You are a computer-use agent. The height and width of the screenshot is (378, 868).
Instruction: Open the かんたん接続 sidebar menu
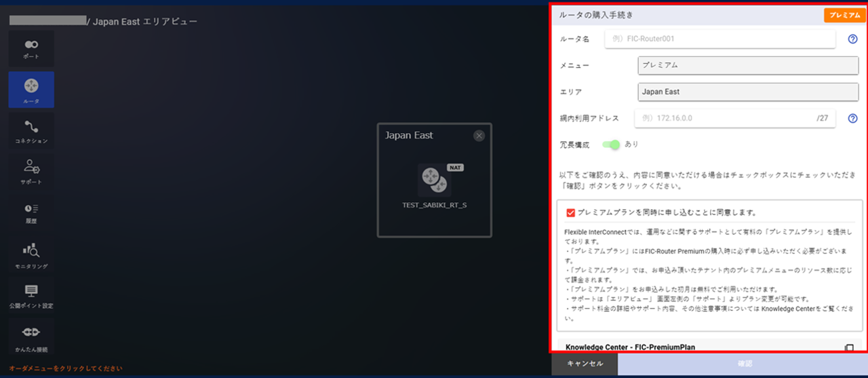pos(31,338)
